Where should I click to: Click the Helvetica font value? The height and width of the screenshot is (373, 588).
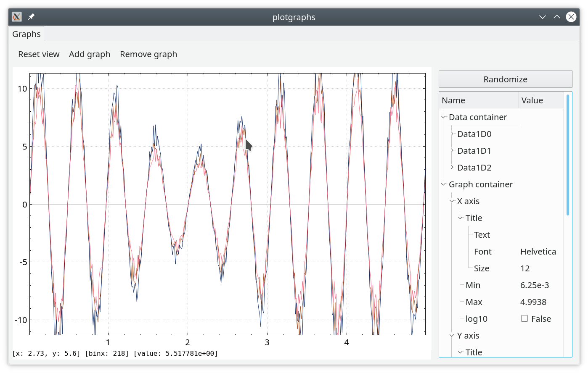point(538,252)
